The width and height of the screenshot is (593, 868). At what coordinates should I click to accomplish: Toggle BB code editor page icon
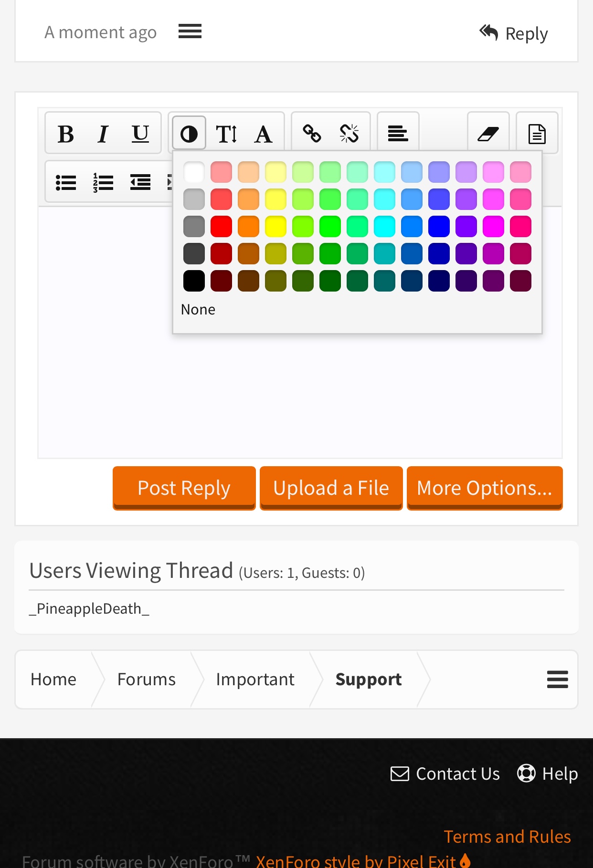click(x=537, y=134)
